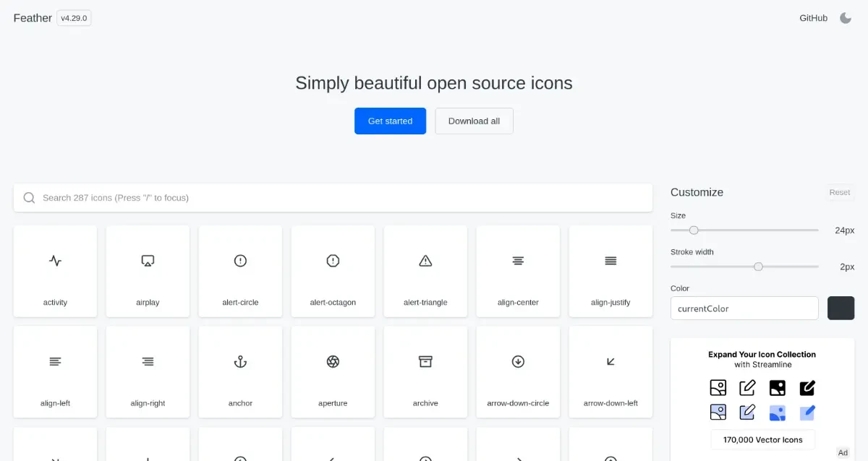Reset the customize settings

839,192
